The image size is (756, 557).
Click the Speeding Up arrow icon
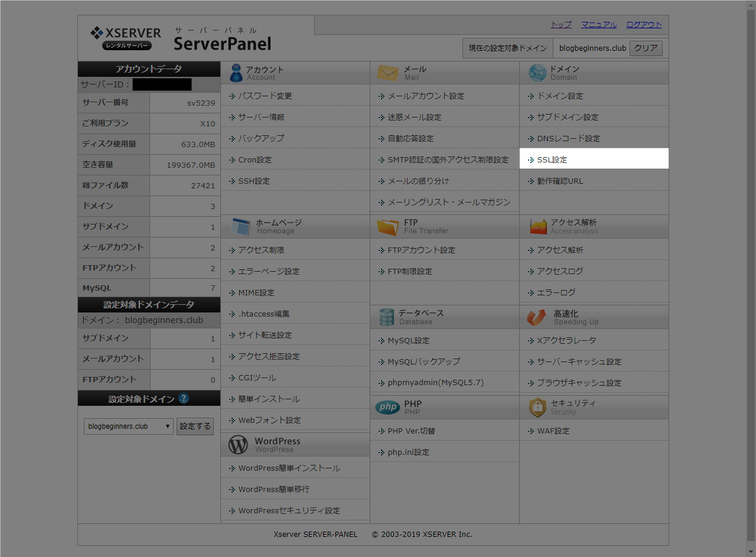click(x=537, y=317)
